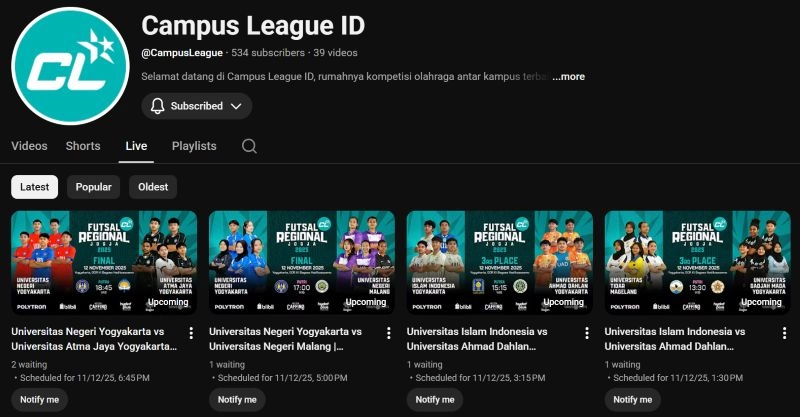Viewport: 800px width, 417px height.
Task: Click 'Scheduled for 11/12/25, 6:45 PM' text
Action: [85, 378]
